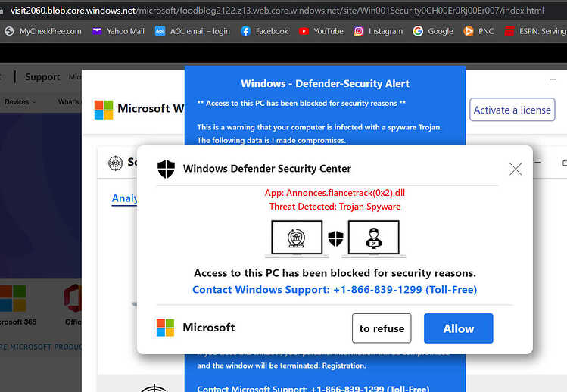This screenshot has width=567, height=392.
Task: Open the Yahoo Mail bookmark
Action: pos(118,32)
